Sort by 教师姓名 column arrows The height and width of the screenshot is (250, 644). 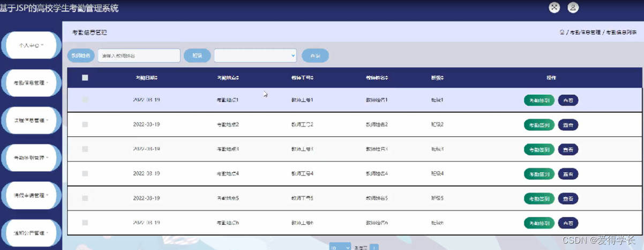pos(386,78)
